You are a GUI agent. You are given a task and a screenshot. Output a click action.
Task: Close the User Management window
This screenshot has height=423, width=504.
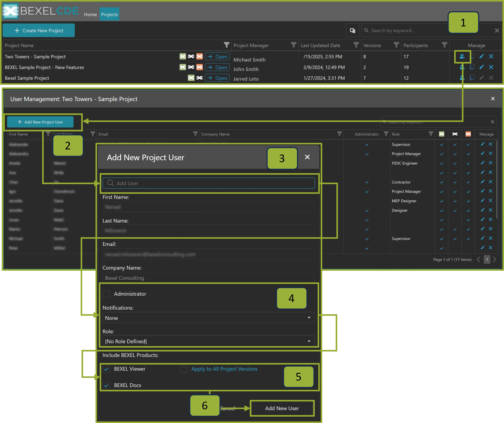coord(493,99)
